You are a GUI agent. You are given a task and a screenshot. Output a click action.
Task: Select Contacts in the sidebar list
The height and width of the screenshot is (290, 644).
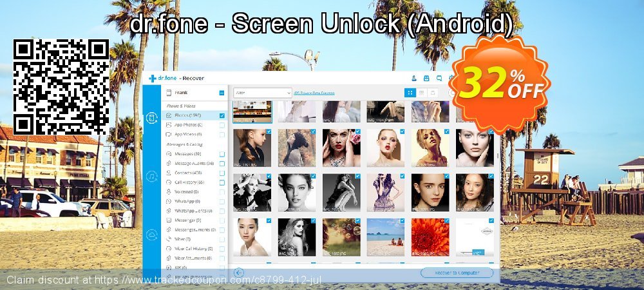(194, 173)
